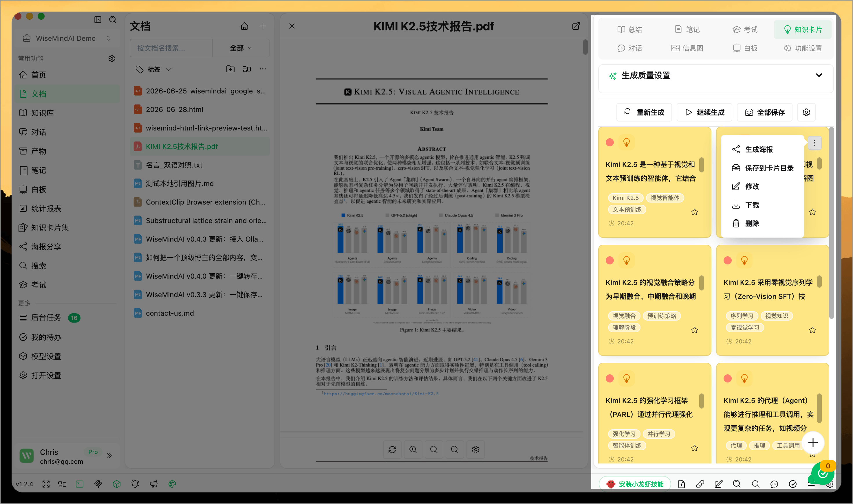This screenshot has width=853, height=504.
Task: Zoom in on the PDF
Action: pos(413,450)
